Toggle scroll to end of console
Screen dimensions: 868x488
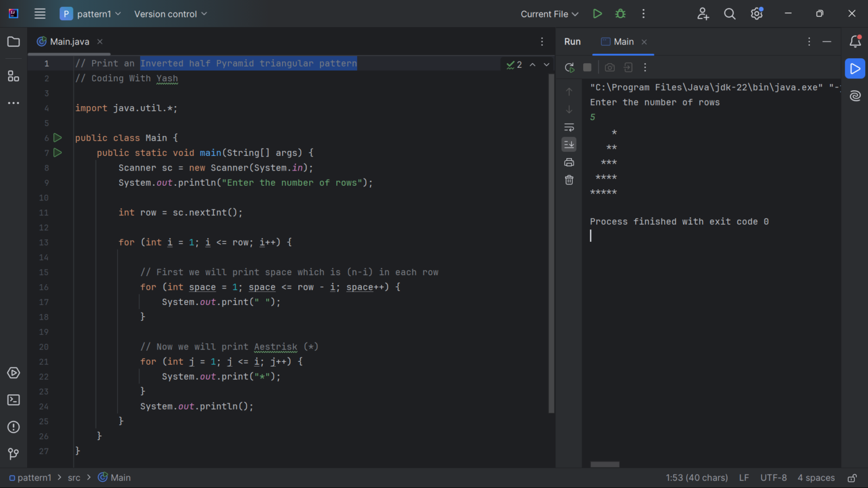pyautogui.click(x=569, y=145)
